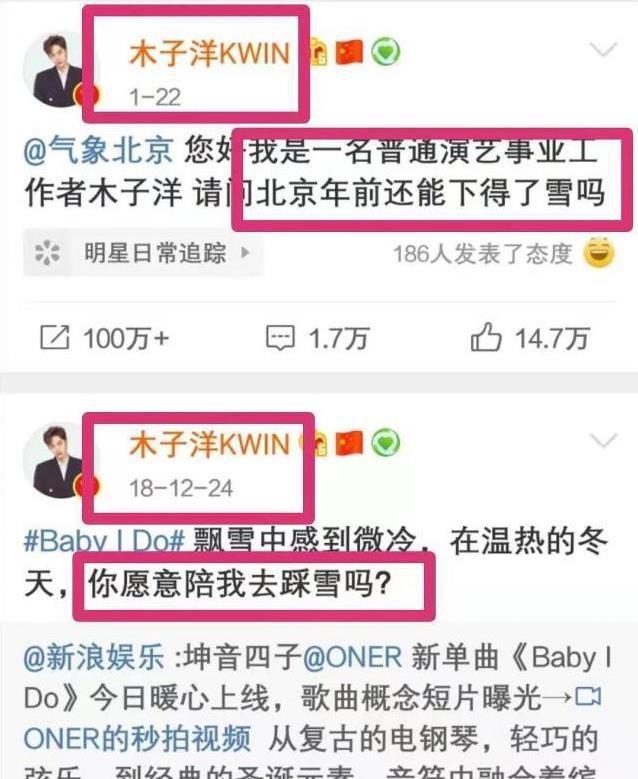Tap the green heart badge on second post
This screenshot has width=638, height=779.
[x=386, y=443]
